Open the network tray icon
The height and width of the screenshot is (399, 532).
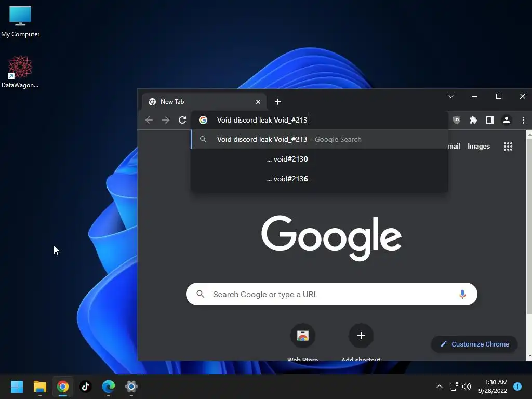454,387
